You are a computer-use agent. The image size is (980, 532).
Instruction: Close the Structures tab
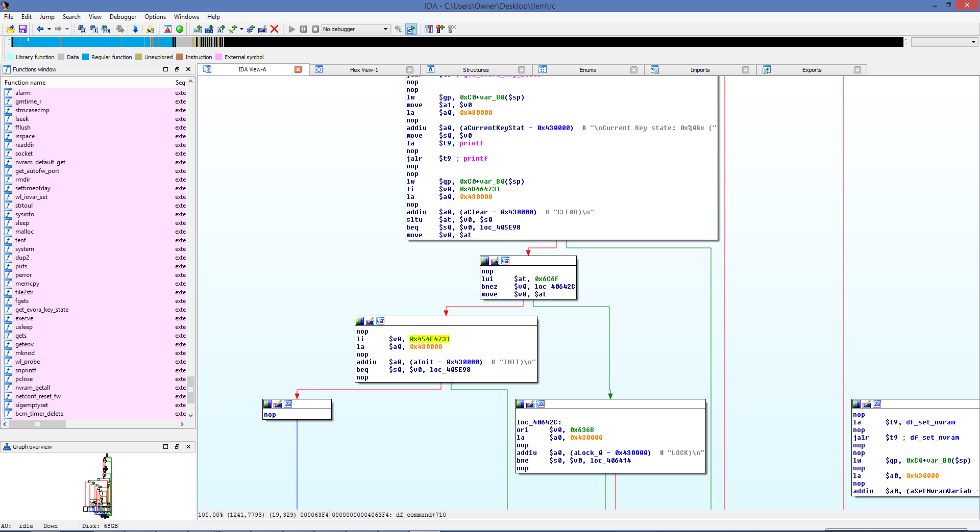[521, 70]
